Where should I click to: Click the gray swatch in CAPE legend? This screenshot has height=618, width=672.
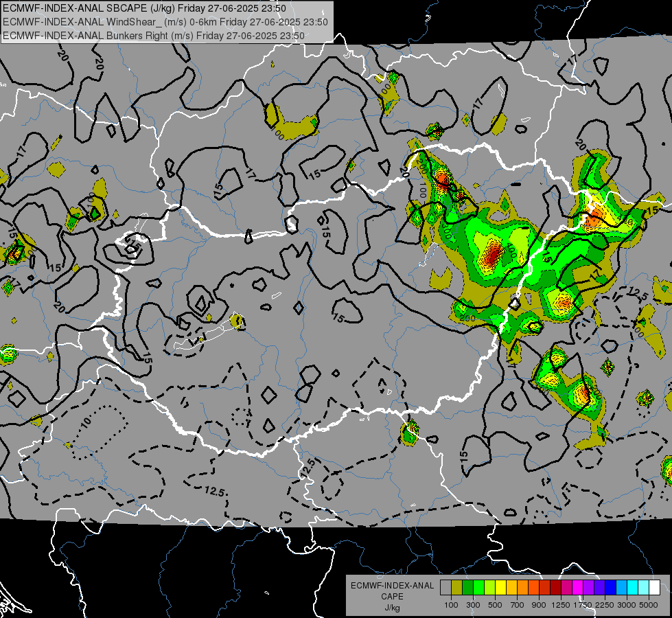pyautogui.click(x=445, y=588)
